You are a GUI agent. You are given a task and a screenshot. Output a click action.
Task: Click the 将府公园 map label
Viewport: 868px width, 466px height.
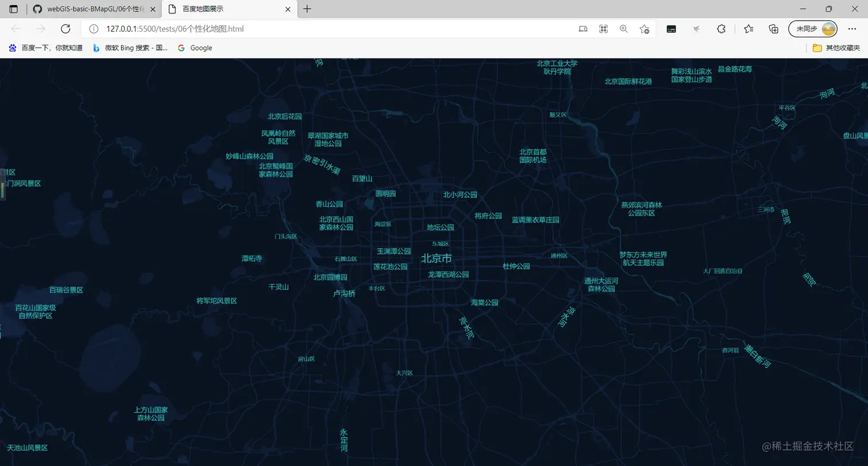point(489,216)
